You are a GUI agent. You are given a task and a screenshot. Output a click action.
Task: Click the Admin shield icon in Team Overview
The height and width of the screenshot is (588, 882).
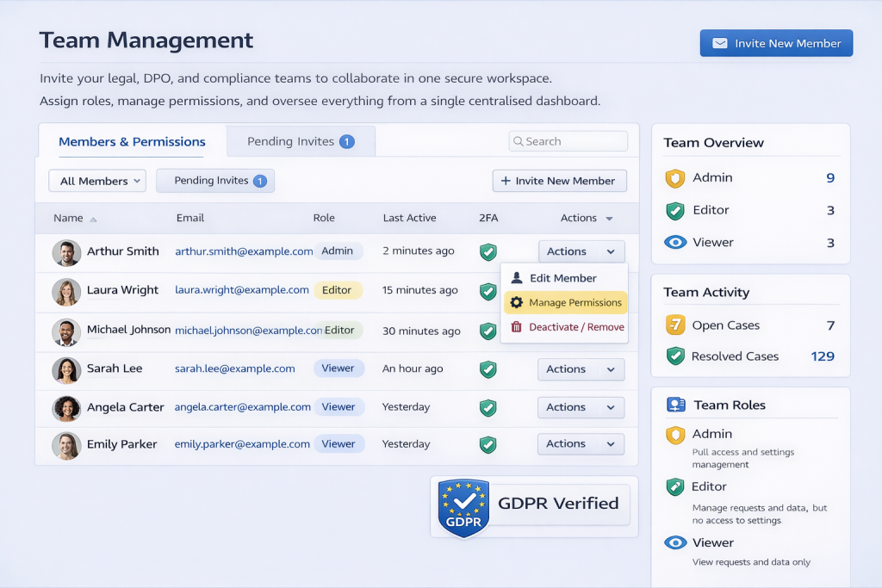tap(675, 178)
